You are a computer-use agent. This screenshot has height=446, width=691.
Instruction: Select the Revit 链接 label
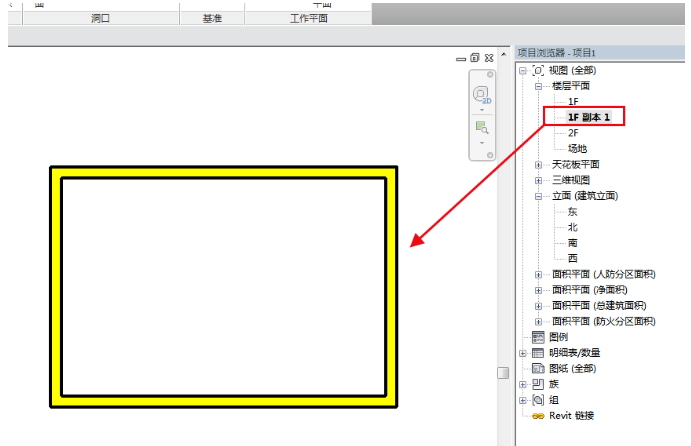pyautogui.click(x=572, y=416)
